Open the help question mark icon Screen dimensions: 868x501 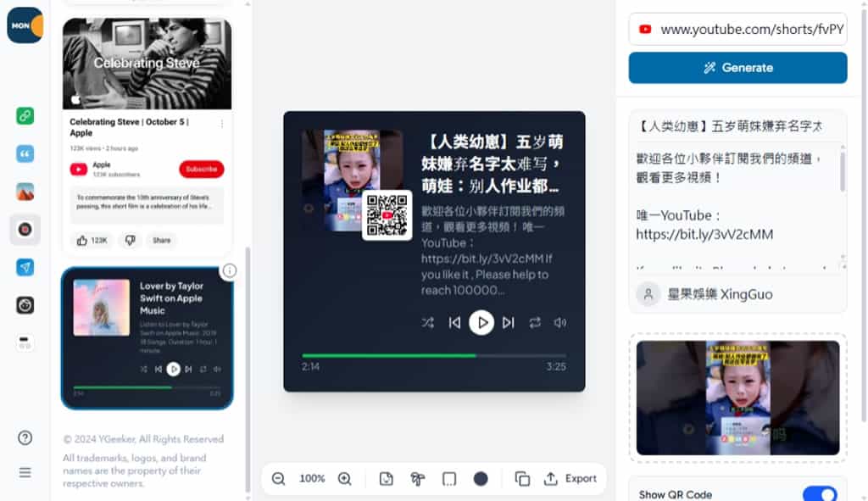point(25,438)
